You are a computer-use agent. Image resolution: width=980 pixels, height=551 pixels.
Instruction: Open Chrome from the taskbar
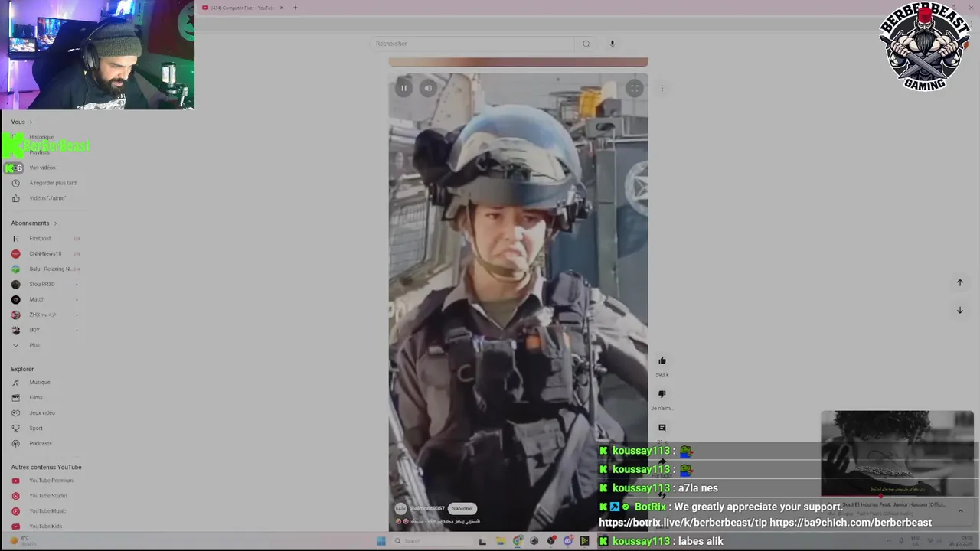point(518,541)
